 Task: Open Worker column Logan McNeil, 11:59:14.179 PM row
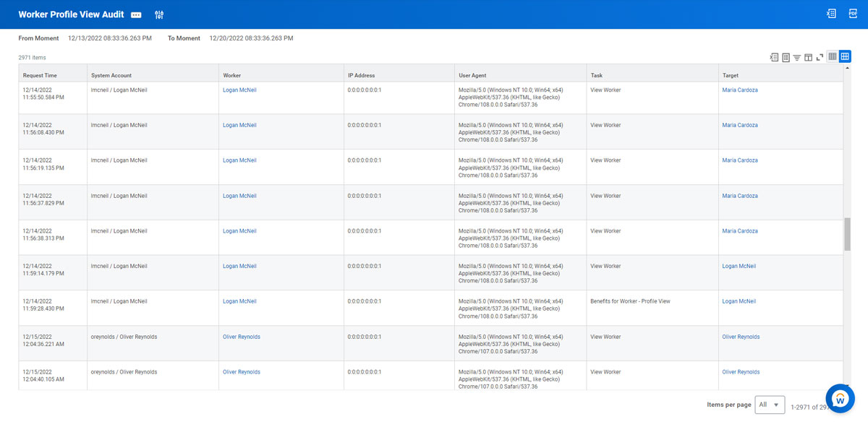pos(239,267)
